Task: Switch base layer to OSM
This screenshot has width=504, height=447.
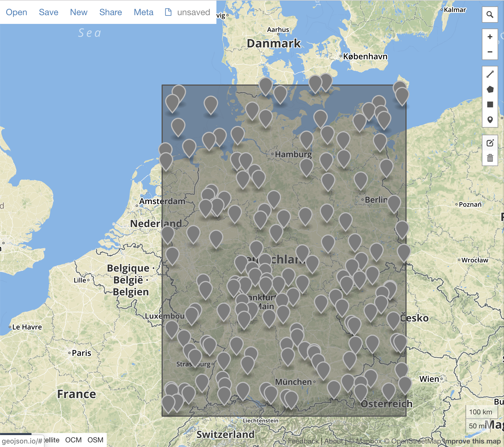Action: pos(95,440)
